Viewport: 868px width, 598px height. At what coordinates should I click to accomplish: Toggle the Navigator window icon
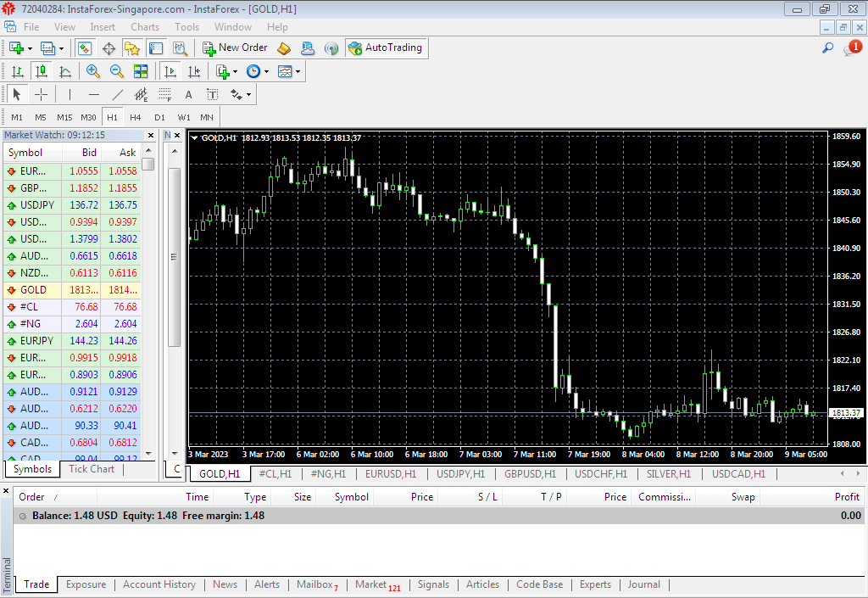tap(131, 48)
